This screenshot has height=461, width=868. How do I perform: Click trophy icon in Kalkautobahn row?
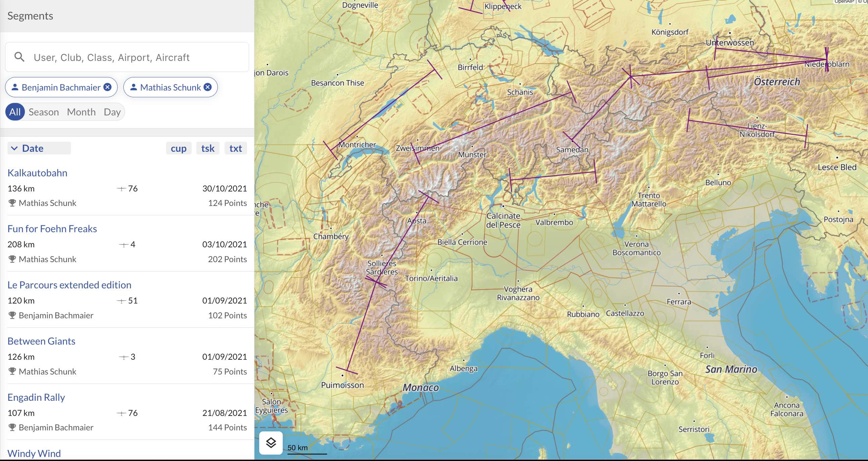pyautogui.click(x=12, y=203)
